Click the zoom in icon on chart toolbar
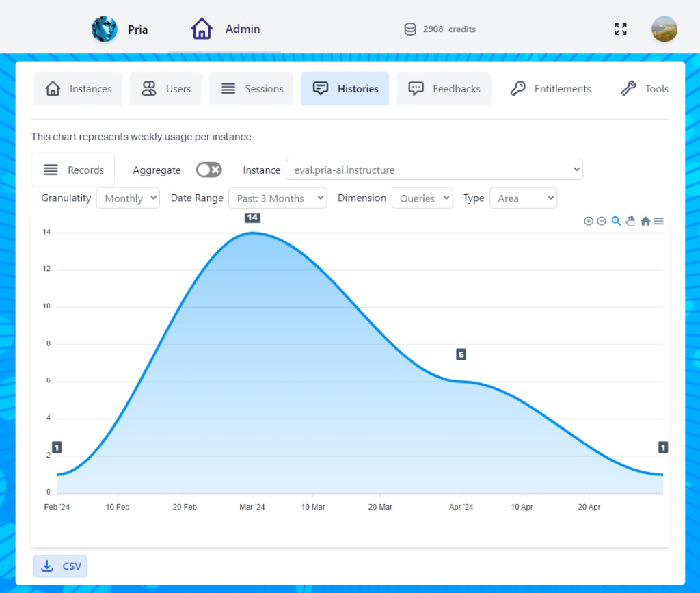This screenshot has width=700, height=593. point(589,221)
